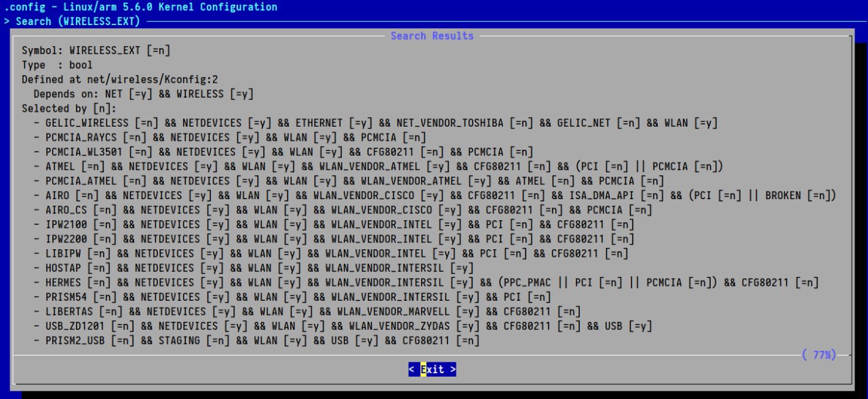Click the LIBIPW row
Image resolution: width=868 pixels, height=399 pixels.
(x=331, y=253)
